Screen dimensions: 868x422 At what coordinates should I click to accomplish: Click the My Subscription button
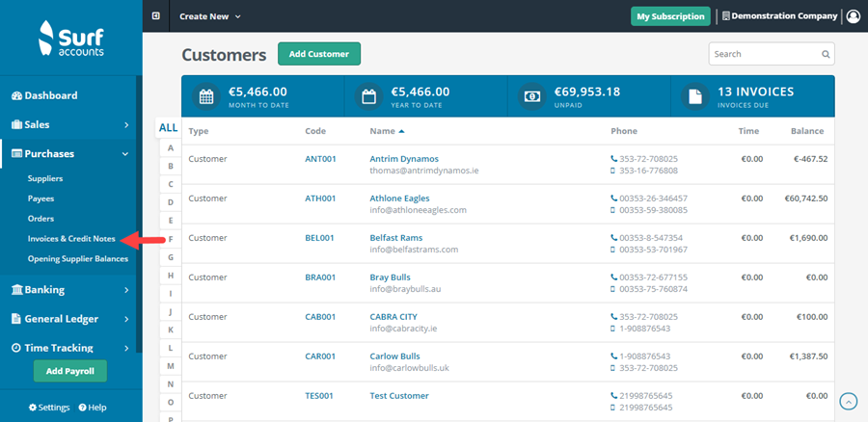coord(670,16)
